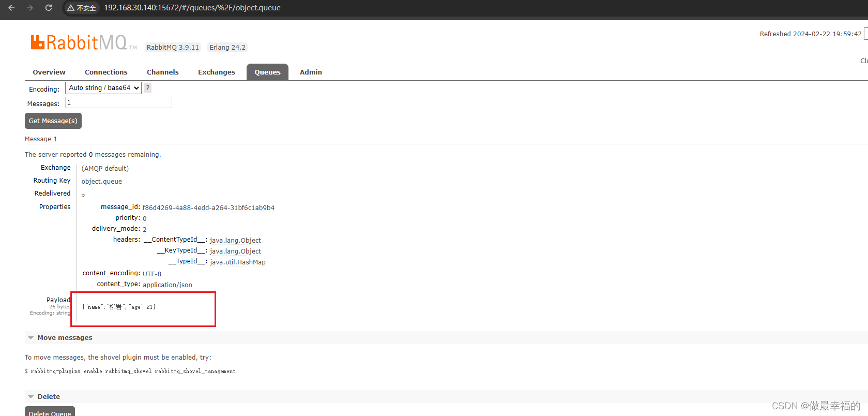Image resolution: width=868 pixels, height=416 pixels.
Task: Click the browser forward arrow
Action: [x=30, y=8]
